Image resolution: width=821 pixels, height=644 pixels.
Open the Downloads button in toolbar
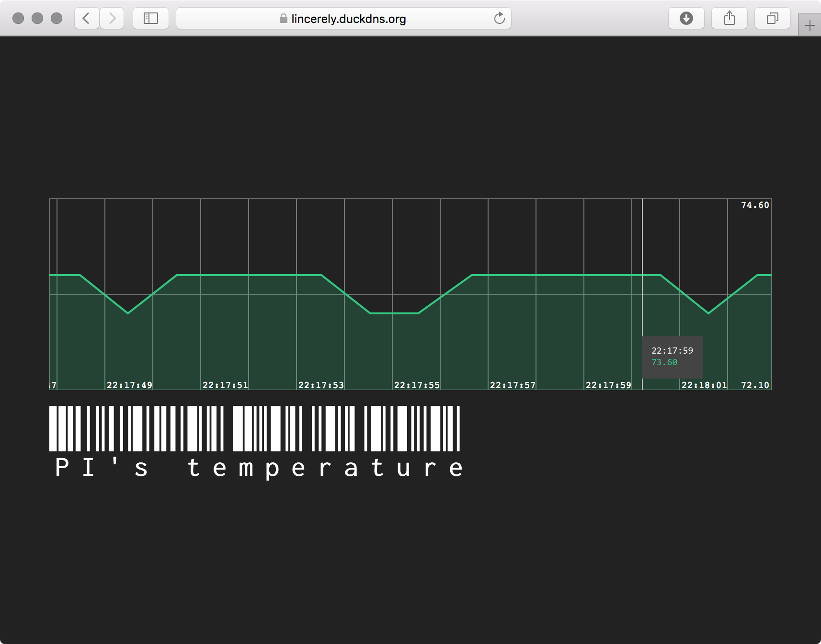coord(686,19)
